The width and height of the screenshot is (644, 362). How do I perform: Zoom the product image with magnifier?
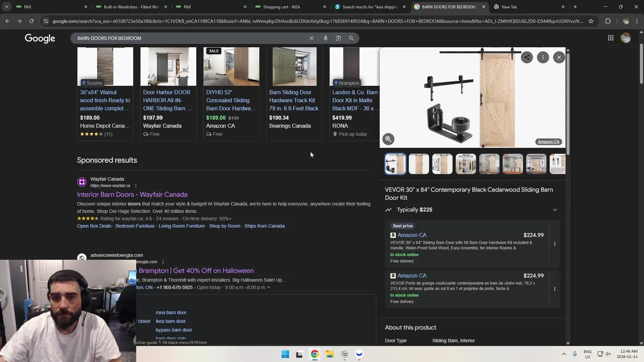tap(388, 139)
